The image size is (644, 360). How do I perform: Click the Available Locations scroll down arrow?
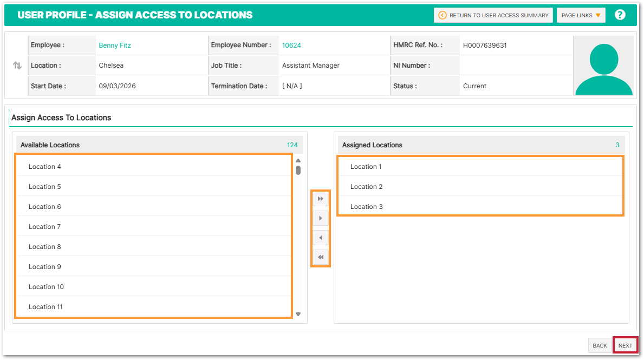(298, 314)
